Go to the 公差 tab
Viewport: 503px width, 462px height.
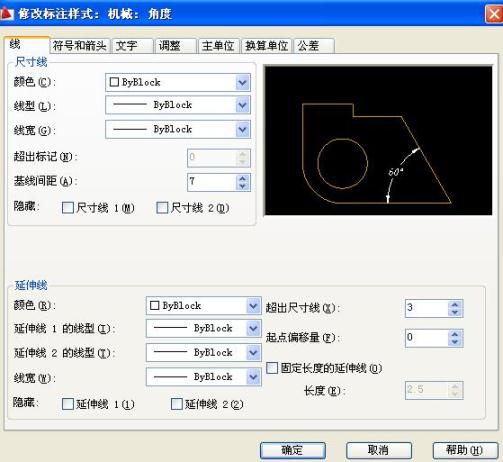[313, 46]
